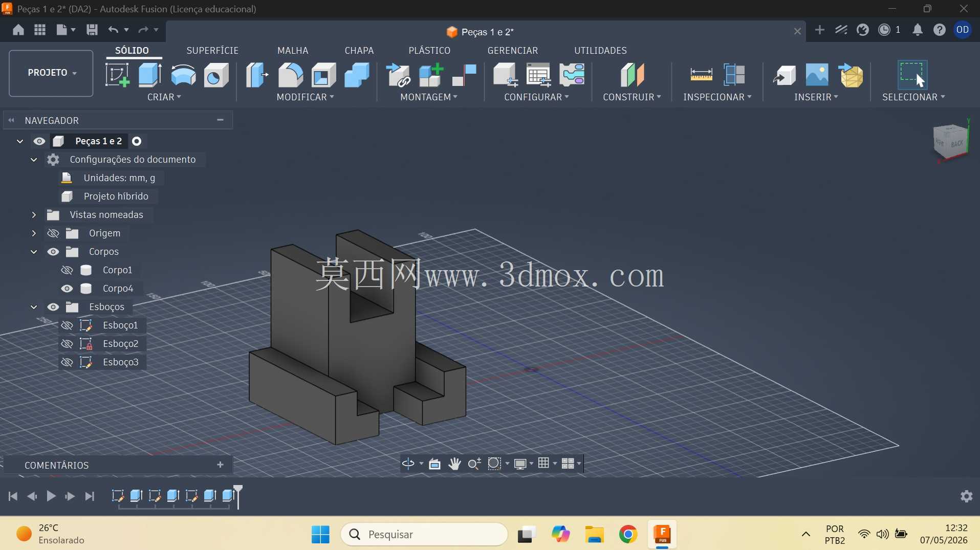
Task: Select the Hole tool
Action: click(x=216, y=75)
